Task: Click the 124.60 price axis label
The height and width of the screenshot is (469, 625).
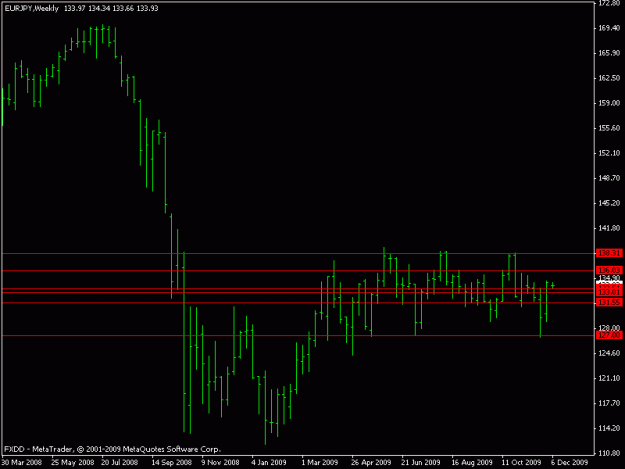Action: tap(609, 353)
